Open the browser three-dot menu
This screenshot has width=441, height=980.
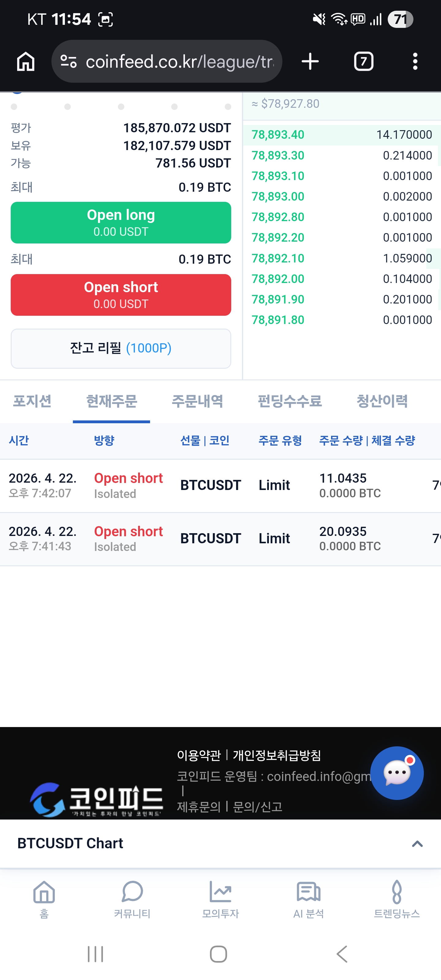[x=415, y=61]
